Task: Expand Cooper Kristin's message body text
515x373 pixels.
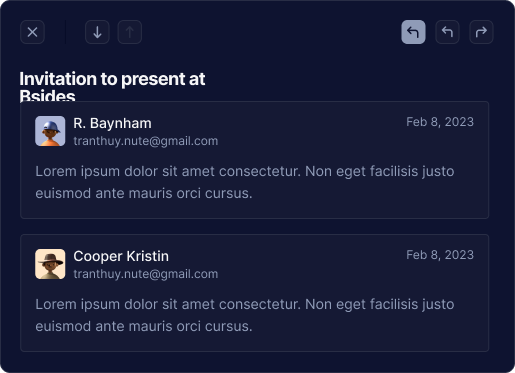Action: click(x=245, y=315)
